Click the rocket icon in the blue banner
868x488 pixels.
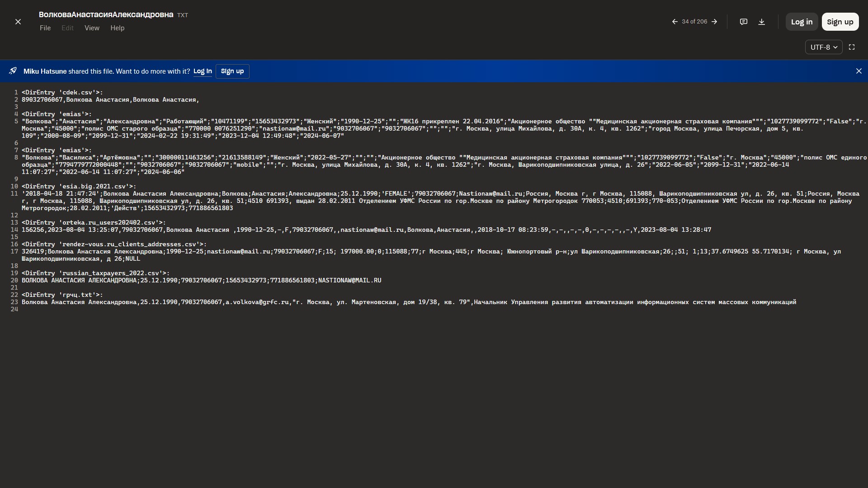13,71
